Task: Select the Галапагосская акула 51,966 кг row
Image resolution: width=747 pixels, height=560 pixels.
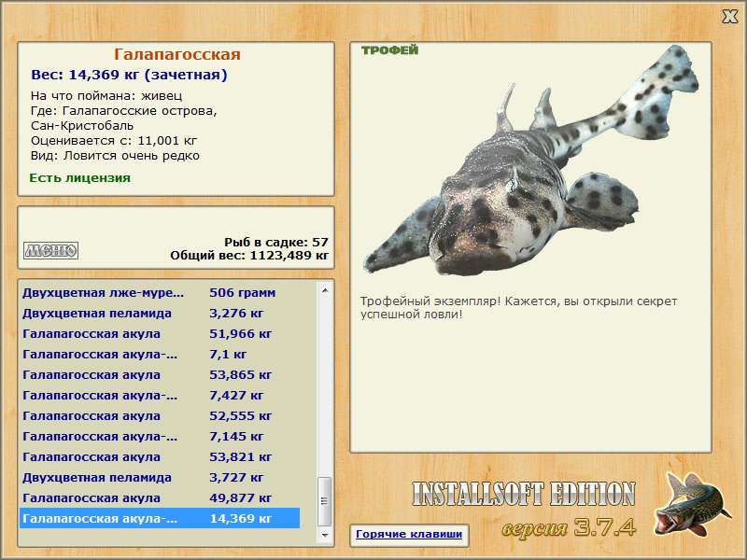Action: (x=160, y=334)
